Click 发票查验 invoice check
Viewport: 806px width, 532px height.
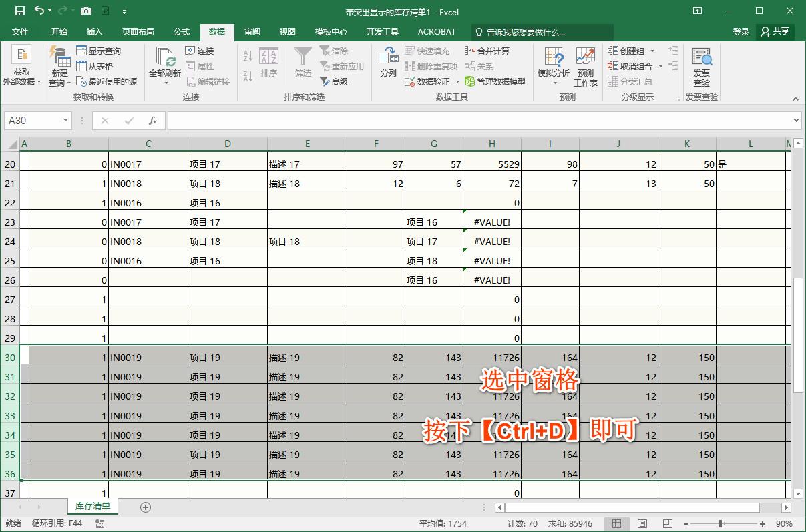coord(701,67)
